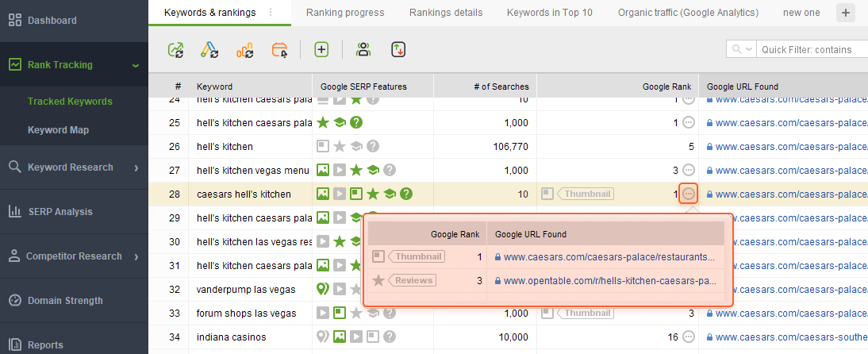
Task: Sort by the # column header
Action: click(178, 87)
